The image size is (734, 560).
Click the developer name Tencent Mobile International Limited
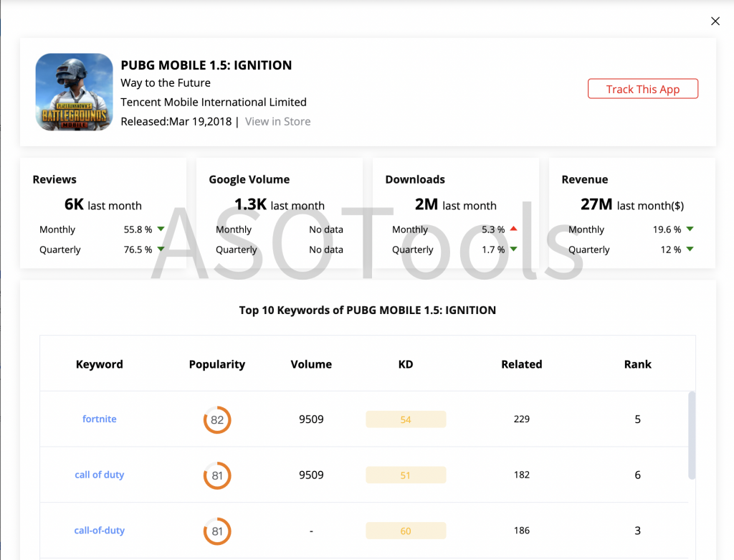[x=214, y=102]
